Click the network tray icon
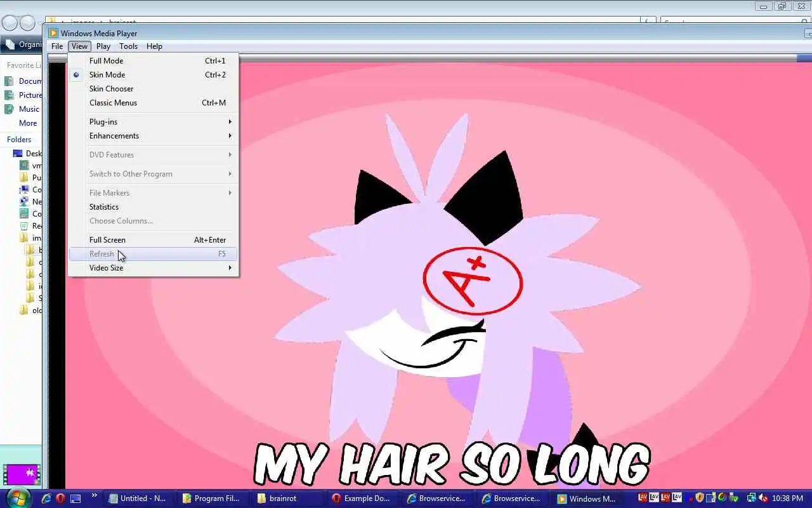This screenshot has height=508, width=812. 752,498
